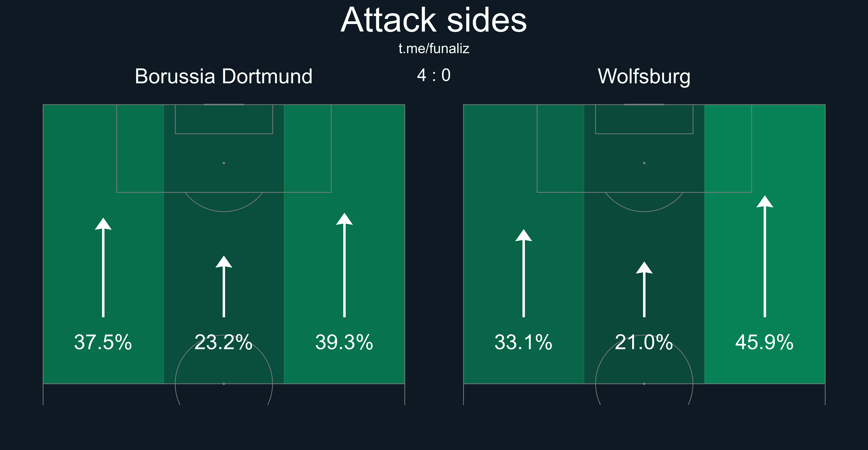868x450 pixels.
Task: Click the 45.9% label
Action: [765, 342]
